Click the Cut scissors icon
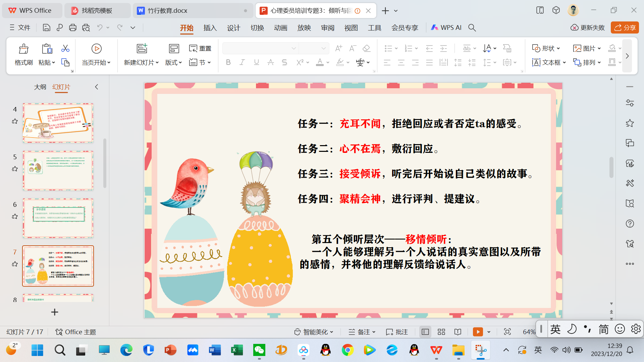 tap(65, 49)
